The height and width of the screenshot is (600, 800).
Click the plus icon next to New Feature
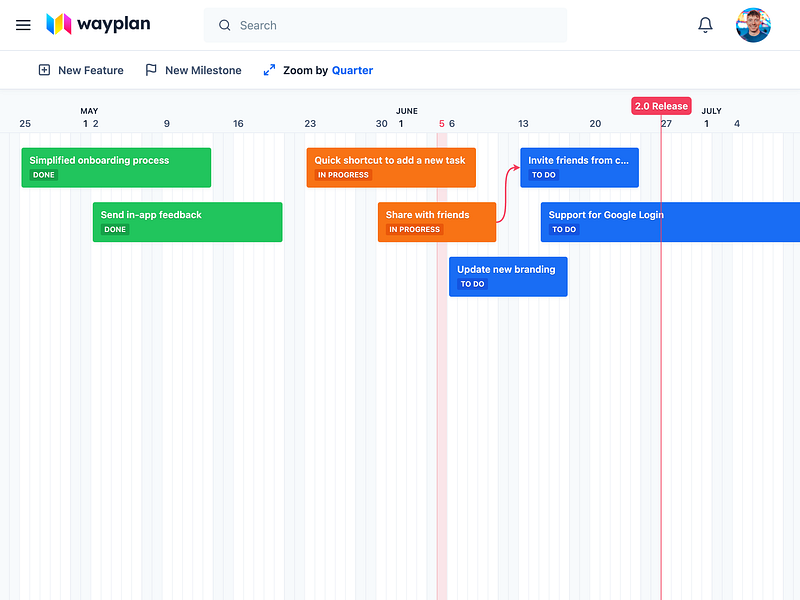tap(43, 70)
